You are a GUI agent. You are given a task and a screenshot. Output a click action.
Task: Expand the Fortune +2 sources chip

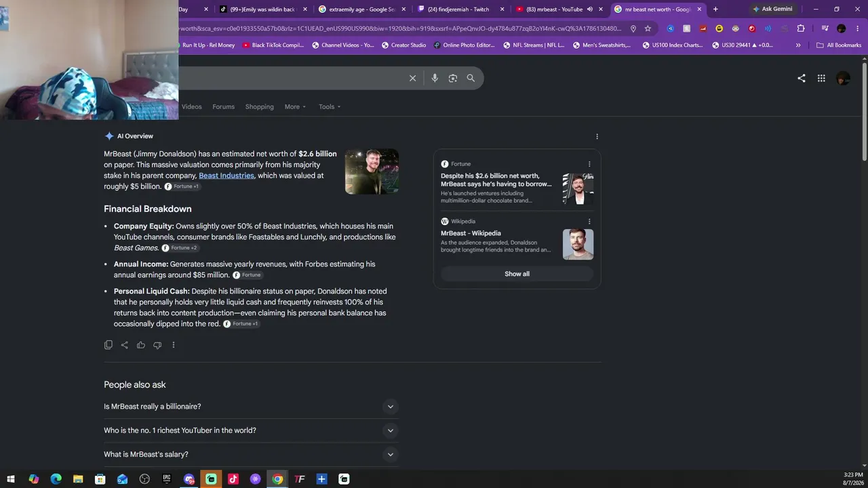pos(180,248)
